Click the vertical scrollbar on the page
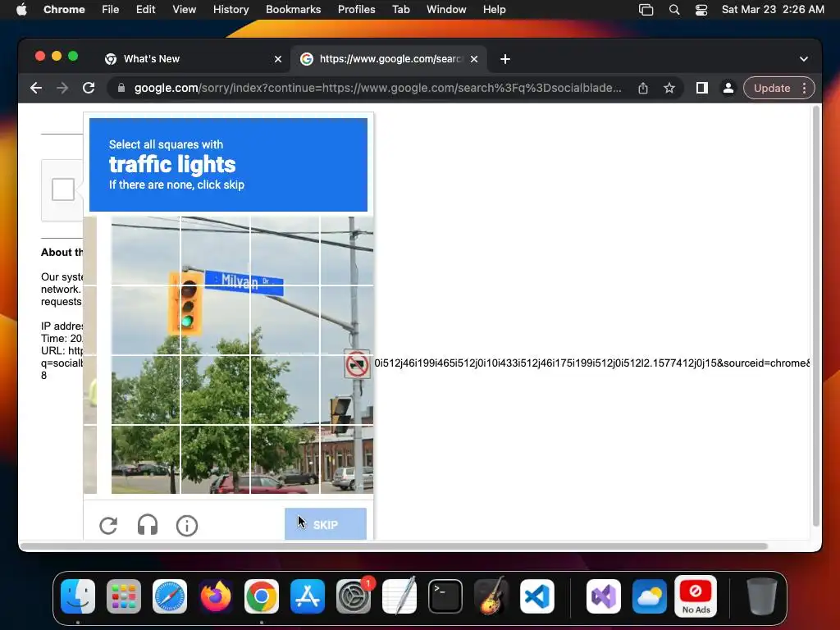Image resolution: width=840 pixels, height=630 pixels. point(816,316)
